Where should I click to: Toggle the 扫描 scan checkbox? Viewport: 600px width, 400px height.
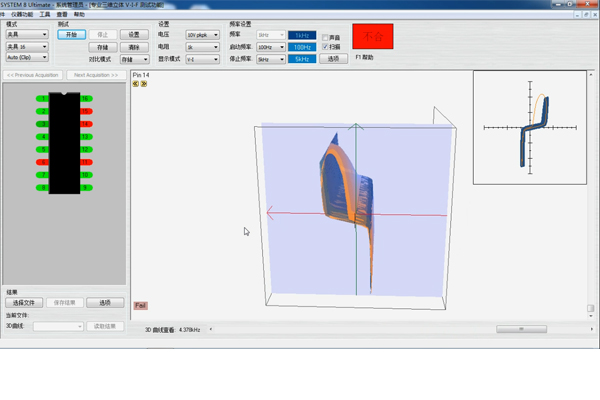[x=325, y=47]
